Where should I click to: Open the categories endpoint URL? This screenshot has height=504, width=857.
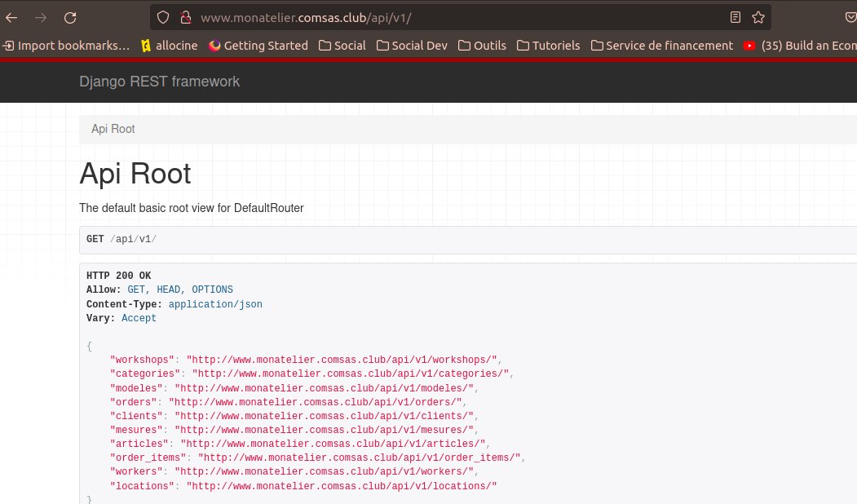[351, 374]
